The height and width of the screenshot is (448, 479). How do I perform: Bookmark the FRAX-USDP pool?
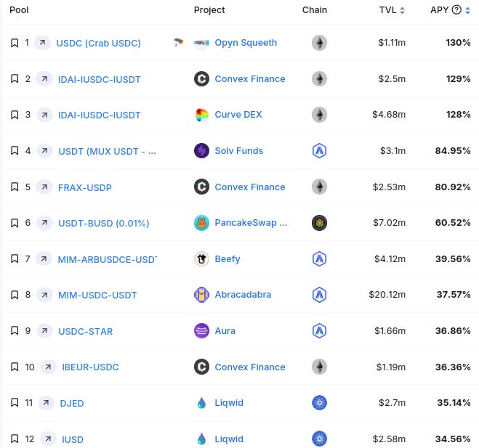pos(15,187)
